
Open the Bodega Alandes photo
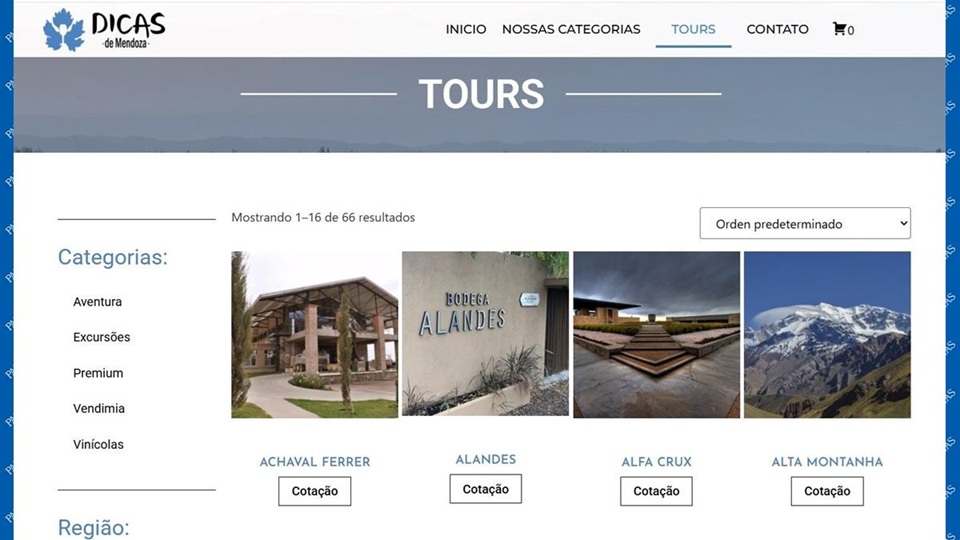tap(486, 334)
